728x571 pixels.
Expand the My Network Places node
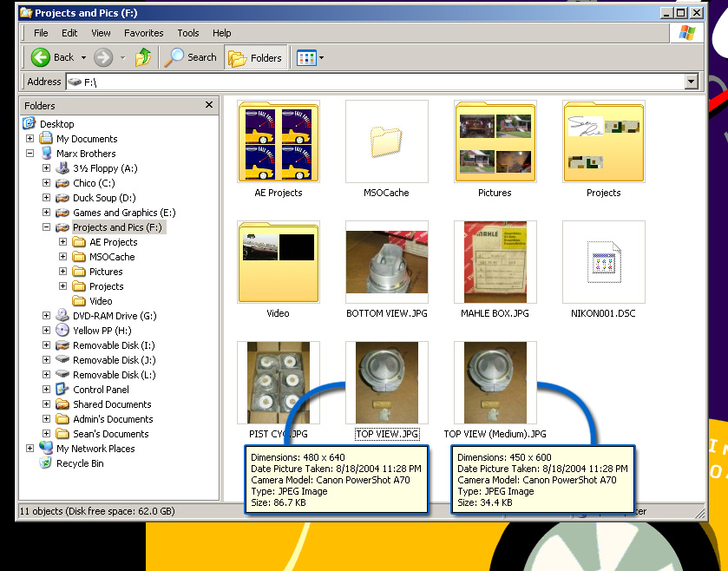click(30, 448)
